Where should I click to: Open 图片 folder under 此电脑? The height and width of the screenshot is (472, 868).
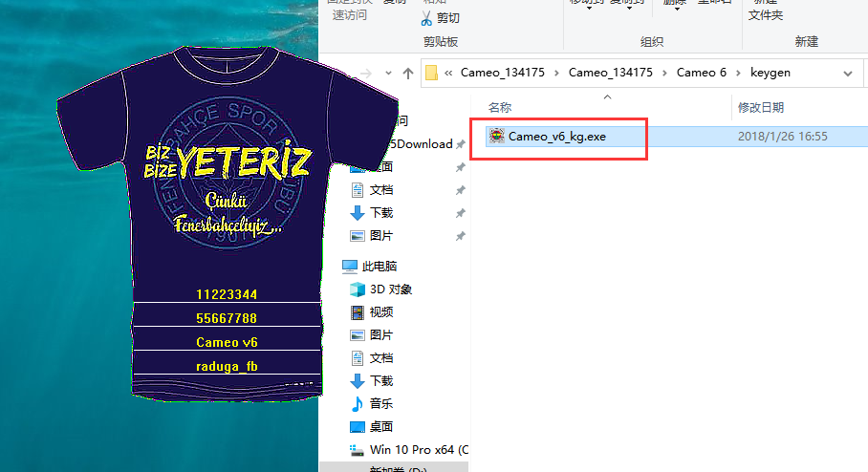pos(380,334)
